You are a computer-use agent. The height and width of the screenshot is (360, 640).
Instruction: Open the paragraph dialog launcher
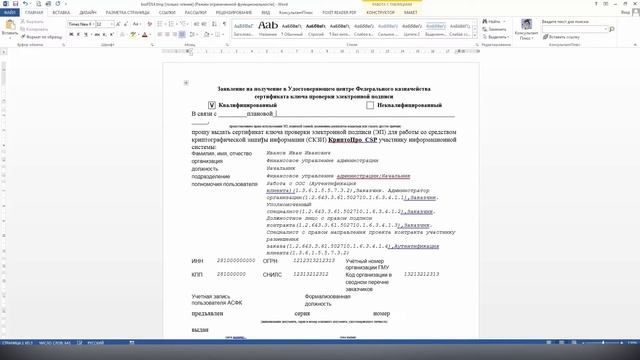[227, 44]
